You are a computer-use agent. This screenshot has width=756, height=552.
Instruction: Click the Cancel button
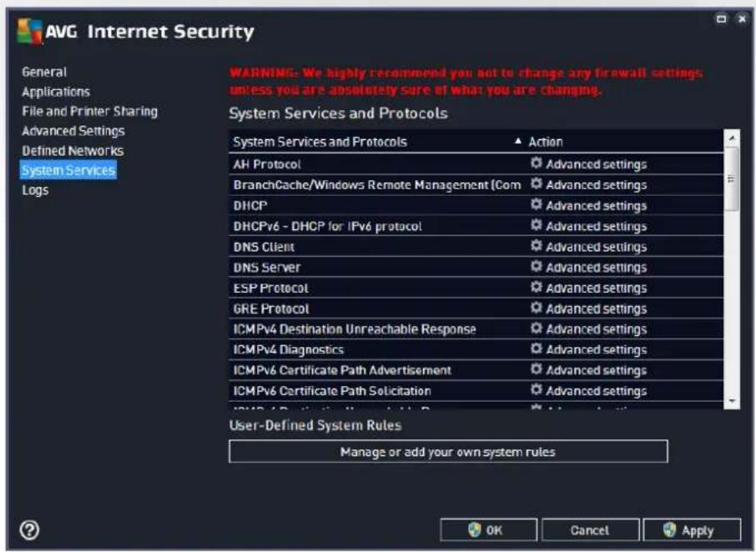tap(590, 529)
